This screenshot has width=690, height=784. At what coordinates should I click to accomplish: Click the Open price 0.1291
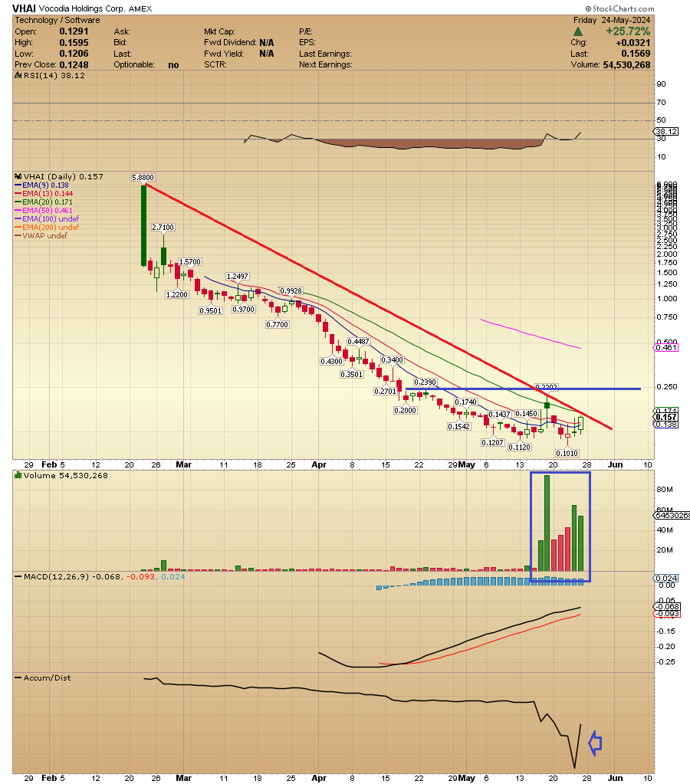(74, 31)
